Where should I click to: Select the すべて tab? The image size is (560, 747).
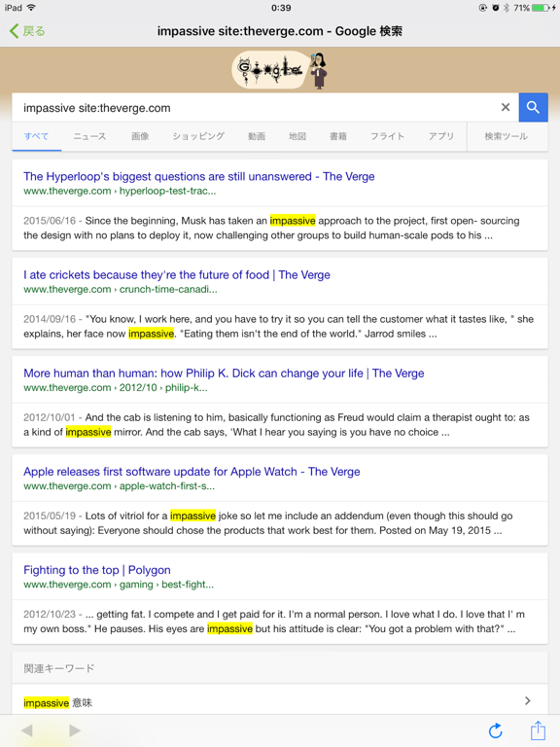coord(37,136)
